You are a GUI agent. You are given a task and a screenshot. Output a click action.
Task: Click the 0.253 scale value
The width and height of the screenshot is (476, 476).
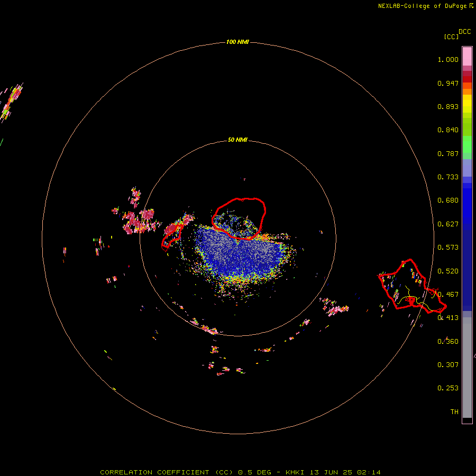(448, 388)
